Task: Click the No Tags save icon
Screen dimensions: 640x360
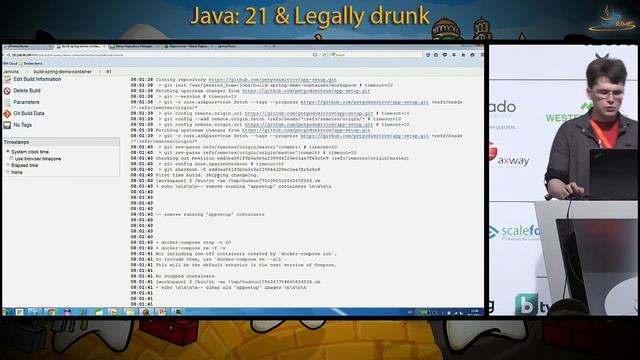Action: 7,125
